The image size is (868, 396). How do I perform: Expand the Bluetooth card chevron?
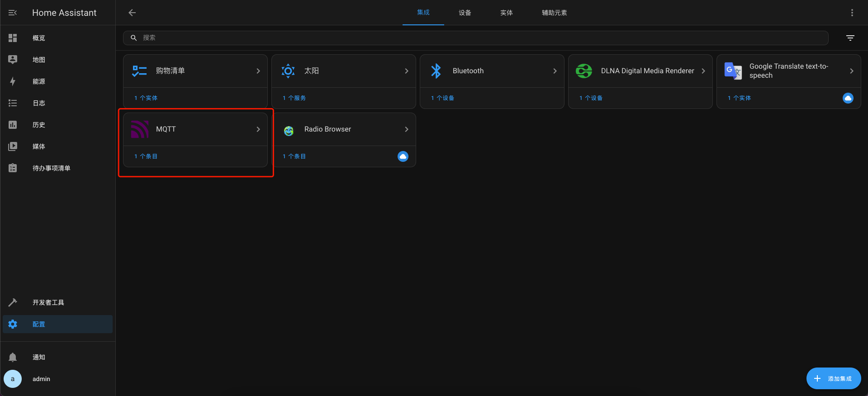coord(555,71)
